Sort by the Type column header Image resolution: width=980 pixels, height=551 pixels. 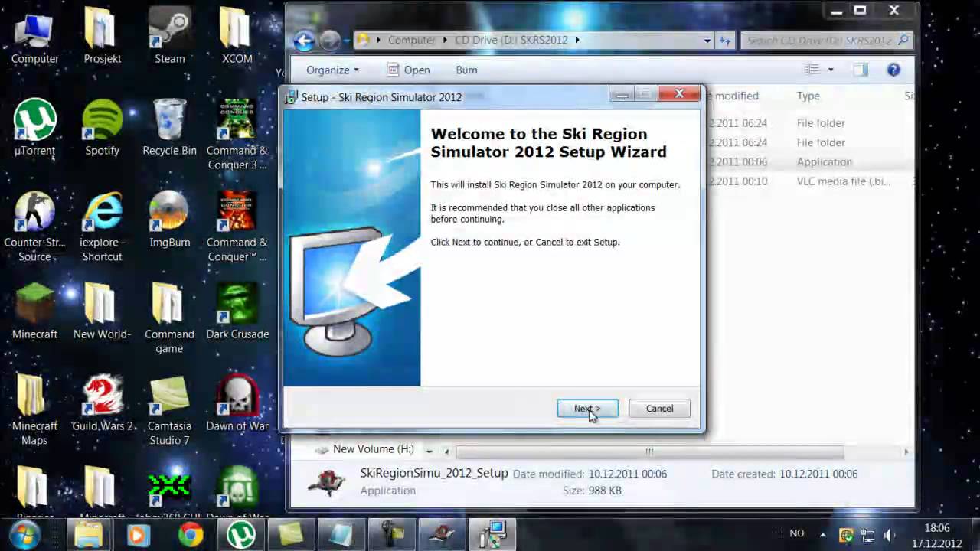[x=808, y=96]
